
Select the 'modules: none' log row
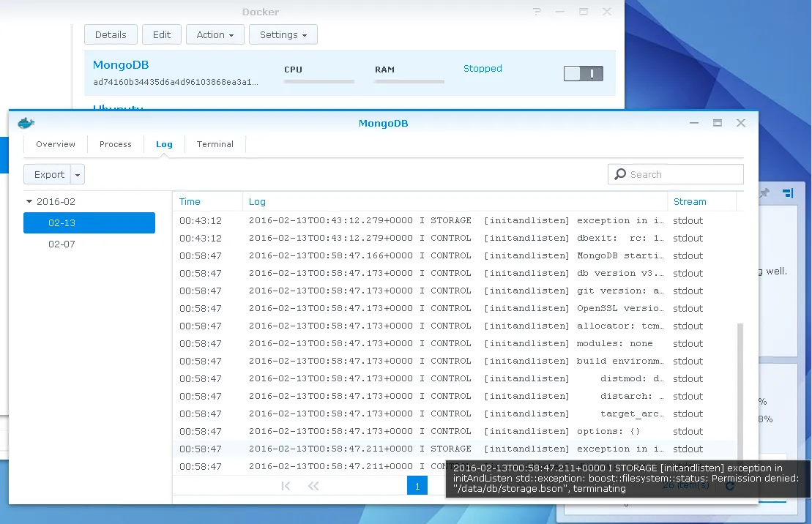coord(454,344)
